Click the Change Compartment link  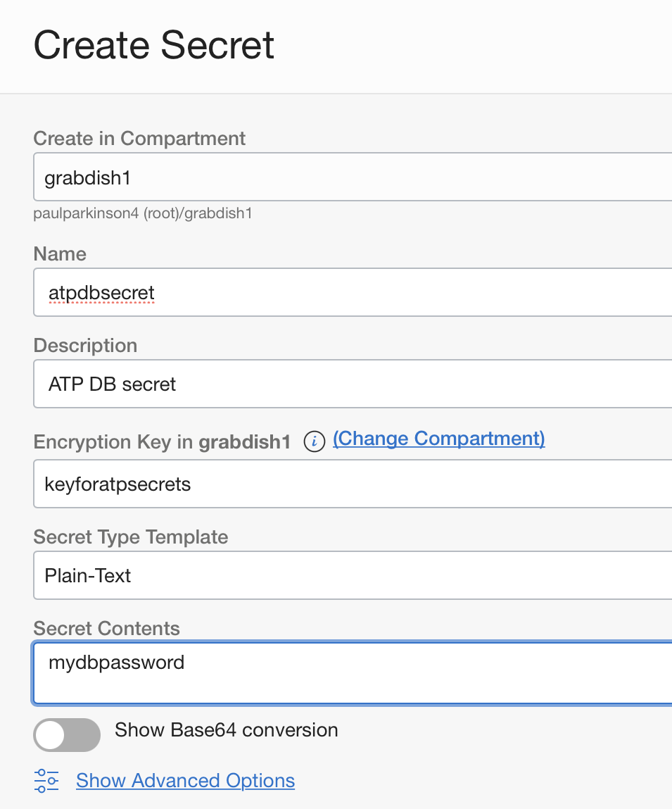[438, 439]
